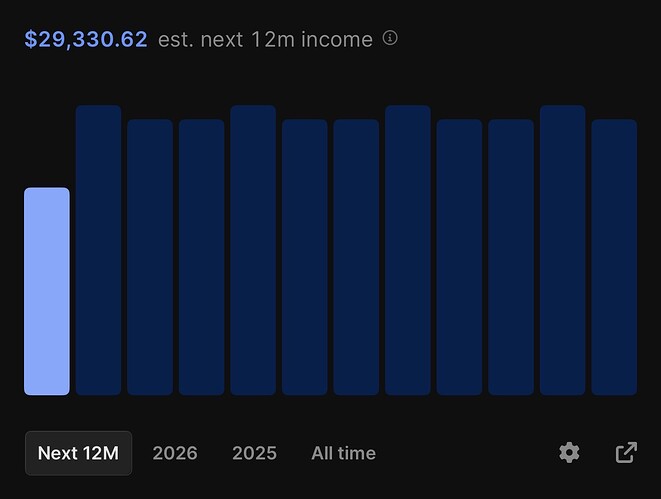
Task: Switch to the 2025 tab
Action: pos(254,453)
